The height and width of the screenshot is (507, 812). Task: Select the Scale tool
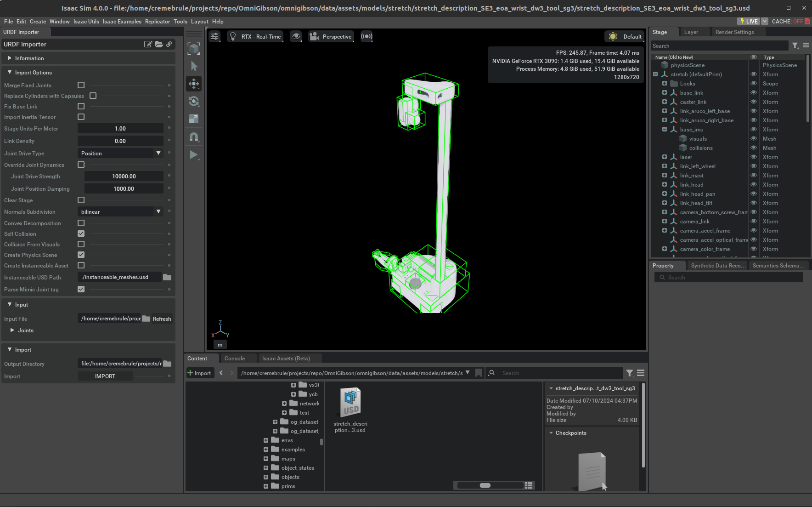tap(194, 119)
